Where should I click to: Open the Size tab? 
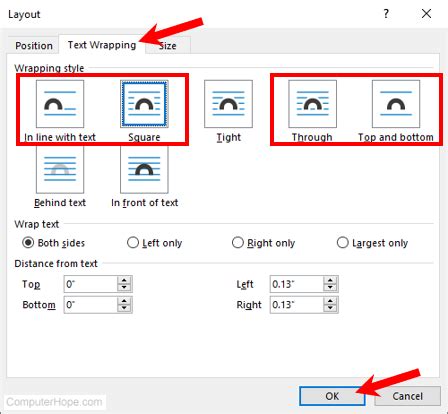tap(168, 45)
